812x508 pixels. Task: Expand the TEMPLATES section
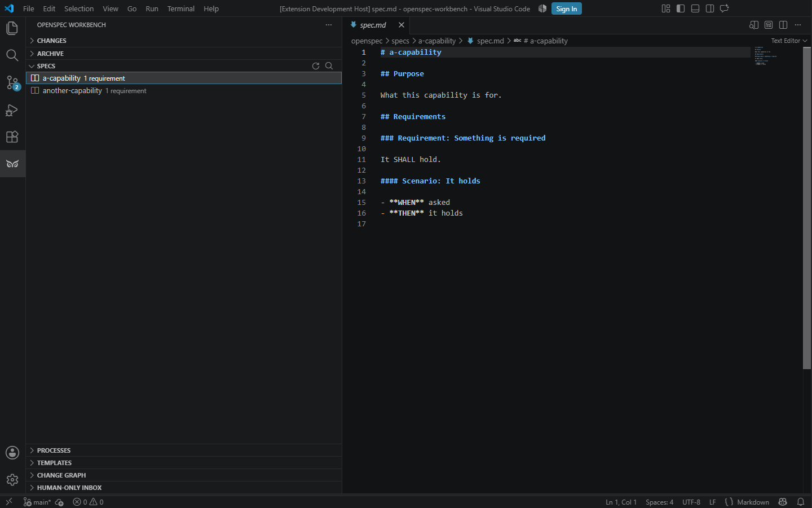click(184, 463)
